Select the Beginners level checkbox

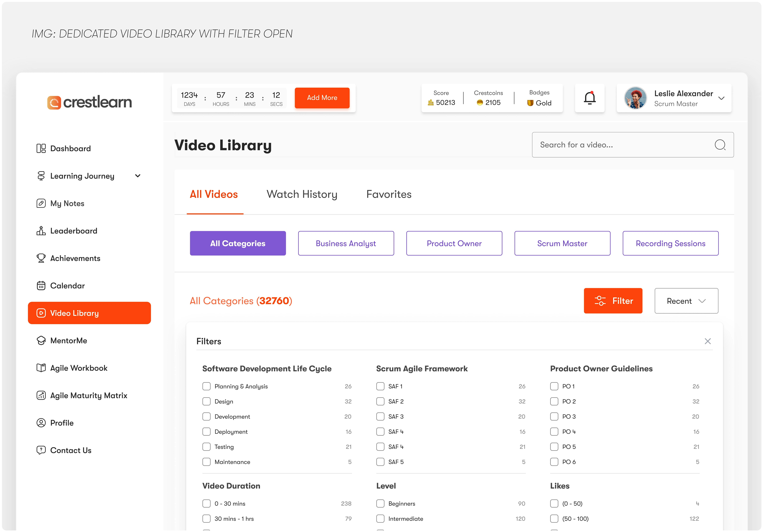coord(380,503)
